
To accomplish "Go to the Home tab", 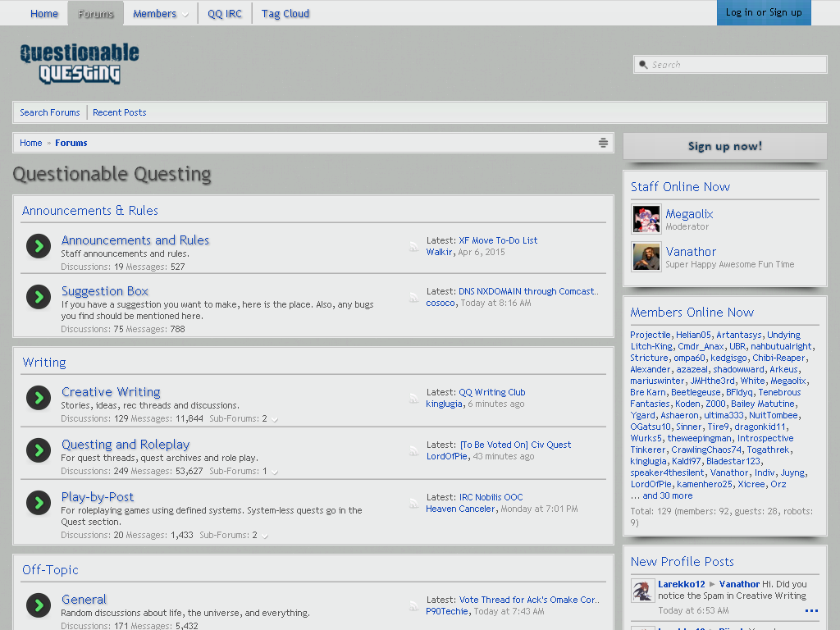I will 44,13.
